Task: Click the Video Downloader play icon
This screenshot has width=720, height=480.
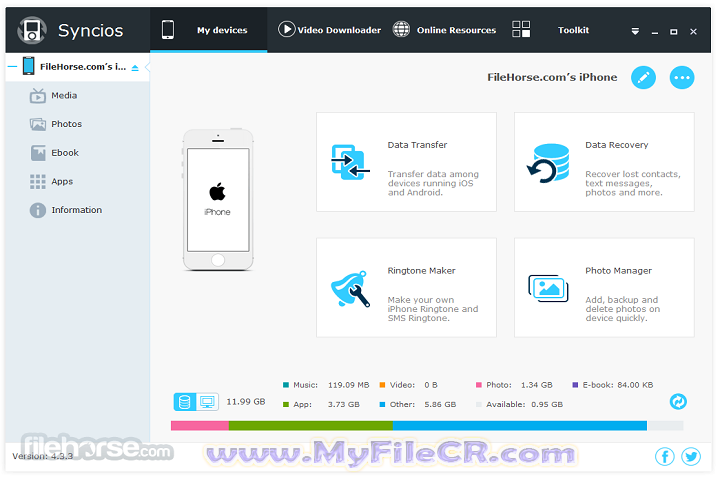Action: 287,29
